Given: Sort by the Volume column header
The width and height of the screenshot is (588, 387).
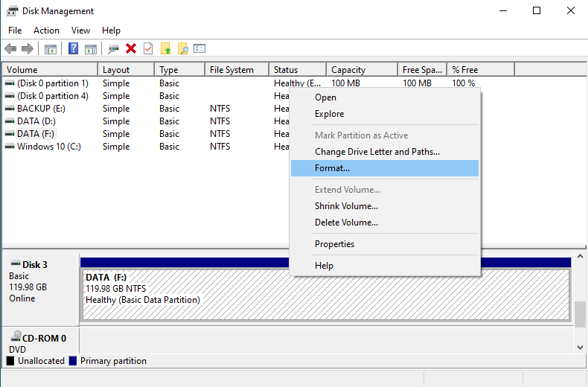Looking at the screenshot, I should coord(51,70).
